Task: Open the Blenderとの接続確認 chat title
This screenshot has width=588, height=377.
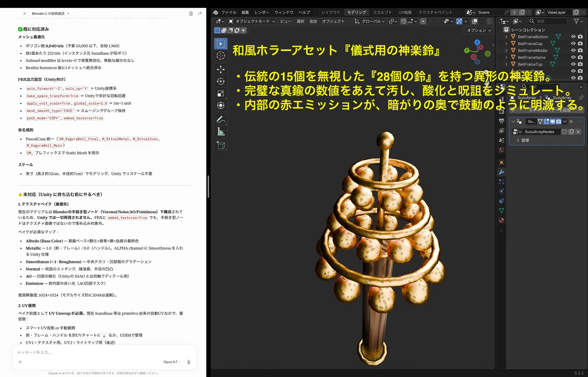Action: click(x=51, y=14)
